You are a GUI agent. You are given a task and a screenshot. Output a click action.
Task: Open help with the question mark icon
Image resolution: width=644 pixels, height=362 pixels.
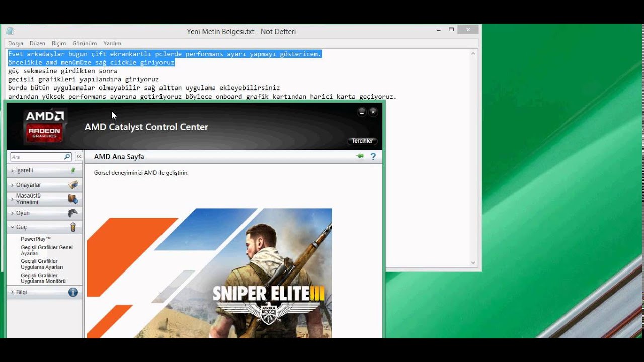click(x=373, y=157)
